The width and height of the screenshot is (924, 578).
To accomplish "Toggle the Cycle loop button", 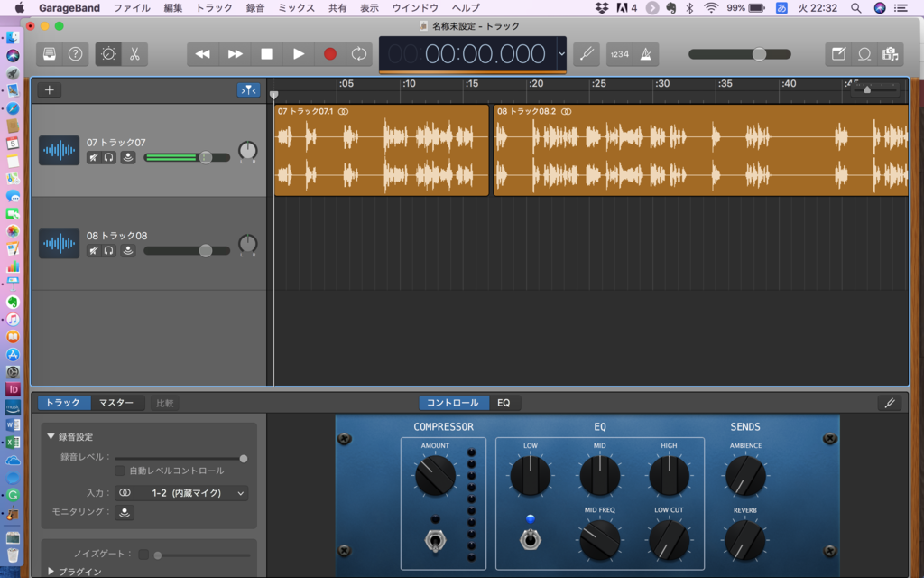I will [359, 54].
